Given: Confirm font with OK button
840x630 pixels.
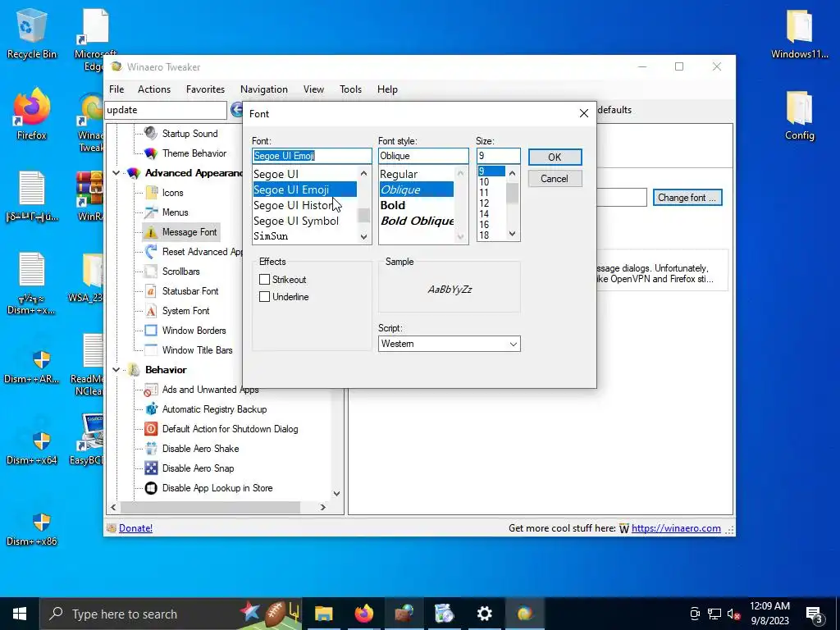Looking at the screenshot, I should tap(555, 157).
